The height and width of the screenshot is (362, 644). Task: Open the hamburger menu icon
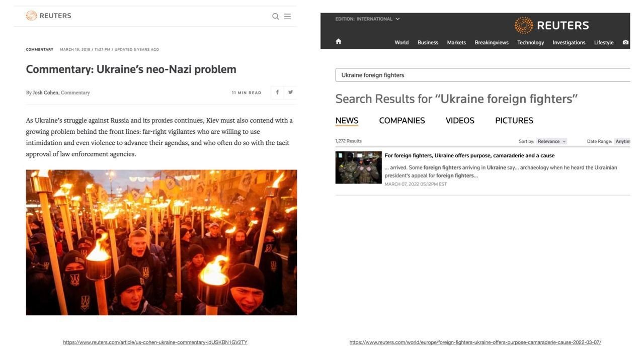287,17
